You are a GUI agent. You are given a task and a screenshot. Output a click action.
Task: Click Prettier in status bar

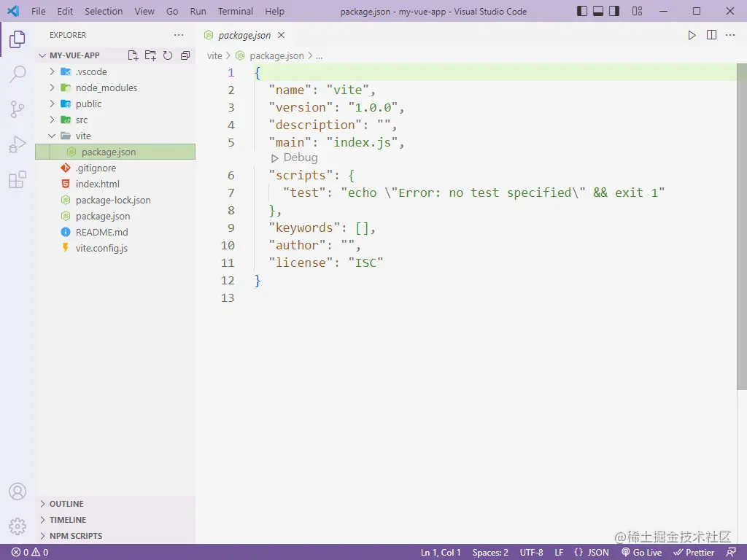pyautogui.click(x=694, y=553)
